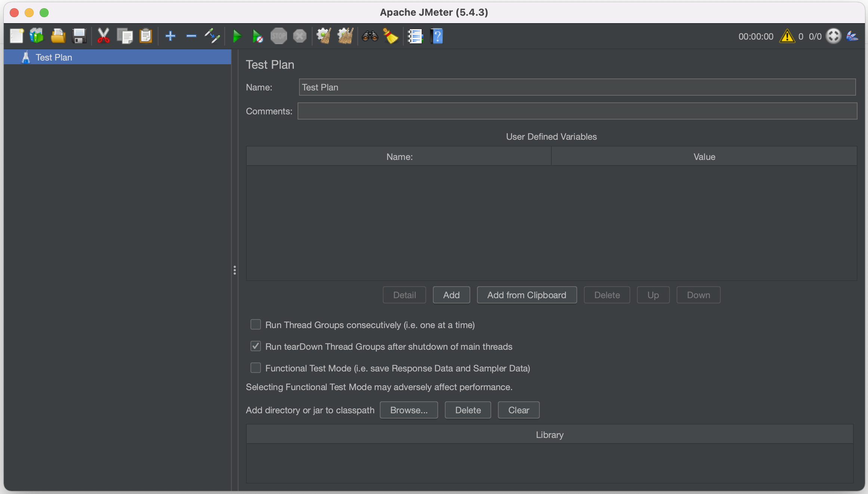Image resolution: width=868 pixels, height=494 pixels.
Task: Shutdown test threads with the X icon
Action: pyautogui.click(x=299, y=36)
